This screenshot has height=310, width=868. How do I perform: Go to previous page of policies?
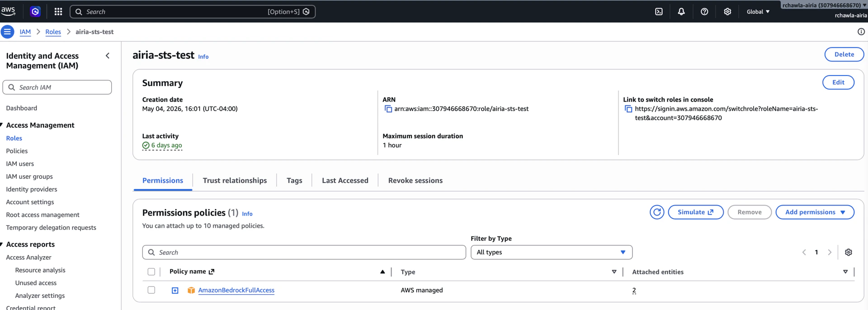pos(804,252)
